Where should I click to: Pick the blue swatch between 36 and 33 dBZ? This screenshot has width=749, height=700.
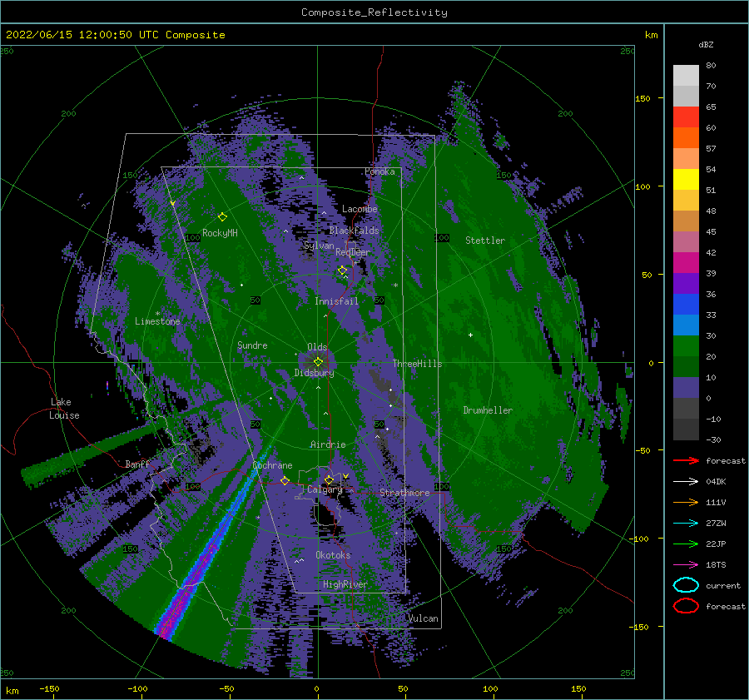pos(686,304)
